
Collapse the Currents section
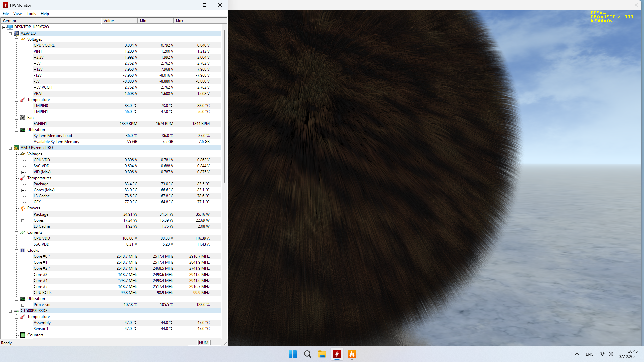(16, 233)
